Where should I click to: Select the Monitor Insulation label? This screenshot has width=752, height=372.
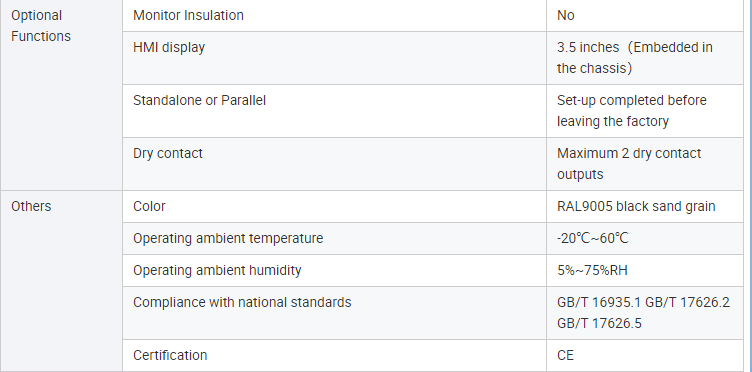pyautogui.click(x=188, y=15)
